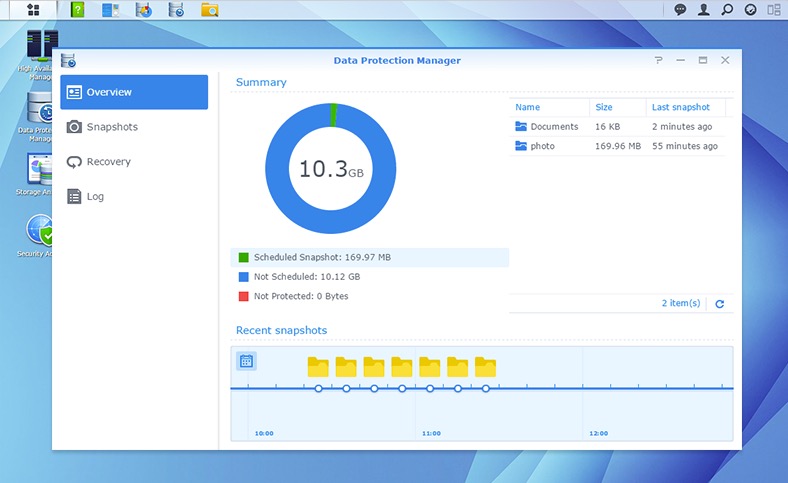Open the calendar icon in Recent snapshots

click(246, 361)
